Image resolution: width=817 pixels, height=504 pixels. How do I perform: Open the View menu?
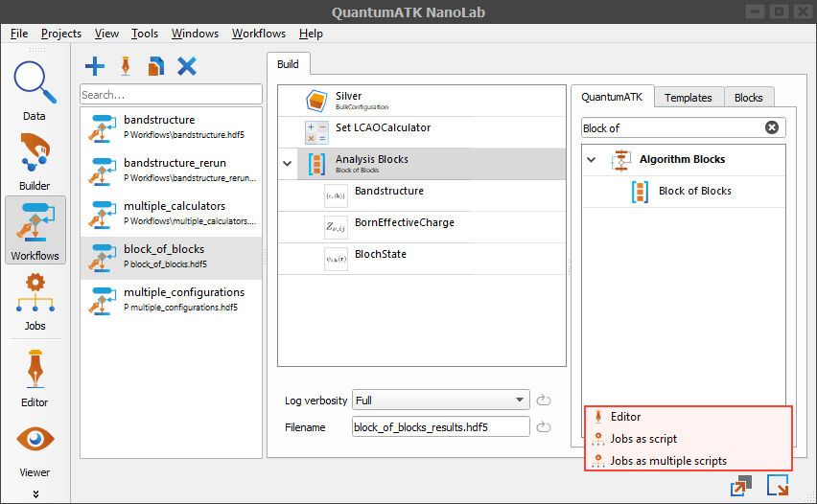106,34
